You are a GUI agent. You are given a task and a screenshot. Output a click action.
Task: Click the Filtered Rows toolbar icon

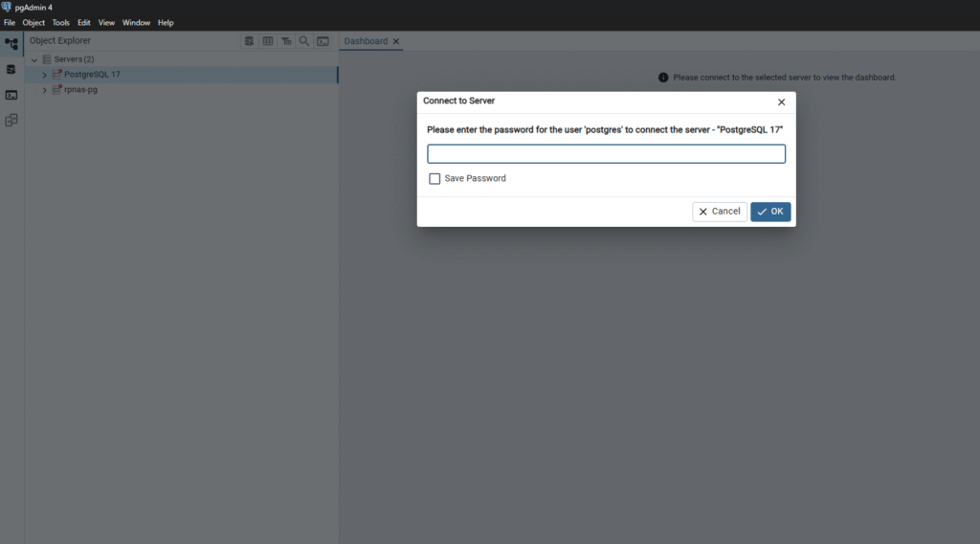pyautogui.click(x=286, y=41)
